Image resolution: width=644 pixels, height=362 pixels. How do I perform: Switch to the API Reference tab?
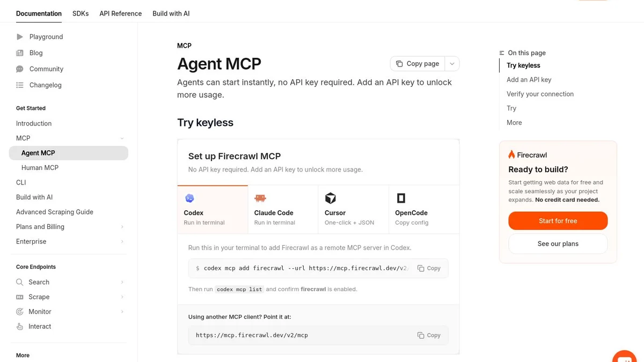[x=121, y=13]
